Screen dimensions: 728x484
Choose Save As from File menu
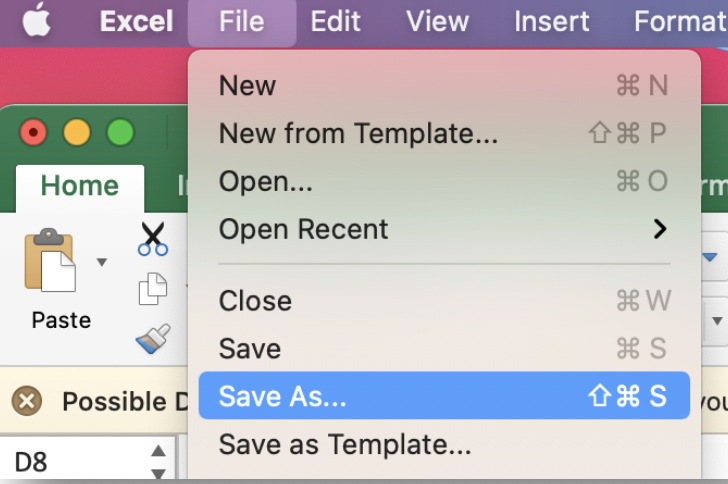(x=443, y=396)
